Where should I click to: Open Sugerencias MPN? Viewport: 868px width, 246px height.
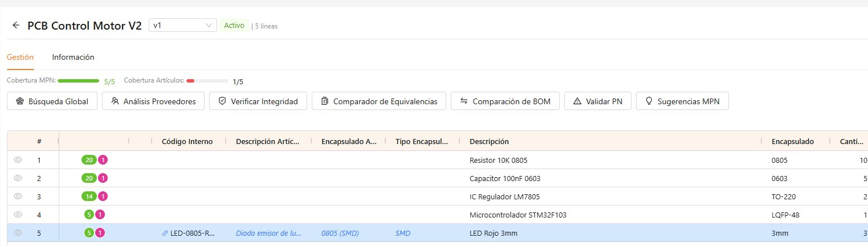pyautogui.click(x=682, y=101)
